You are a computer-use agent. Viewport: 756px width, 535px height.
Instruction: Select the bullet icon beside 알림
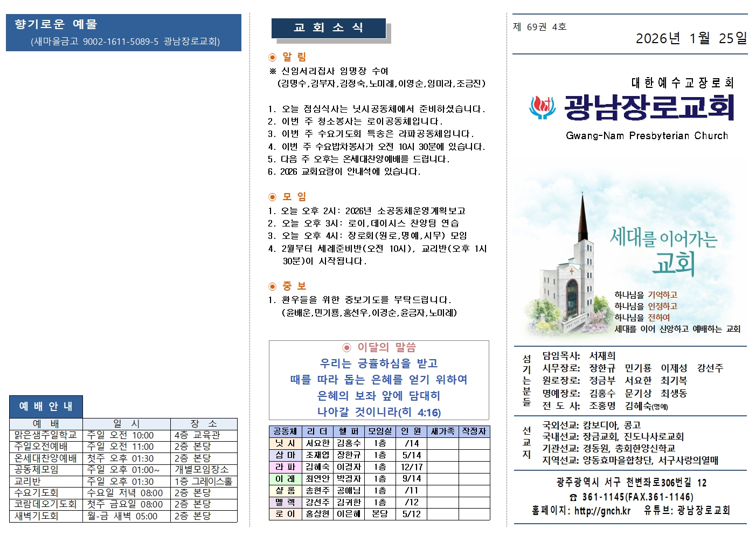273,57
